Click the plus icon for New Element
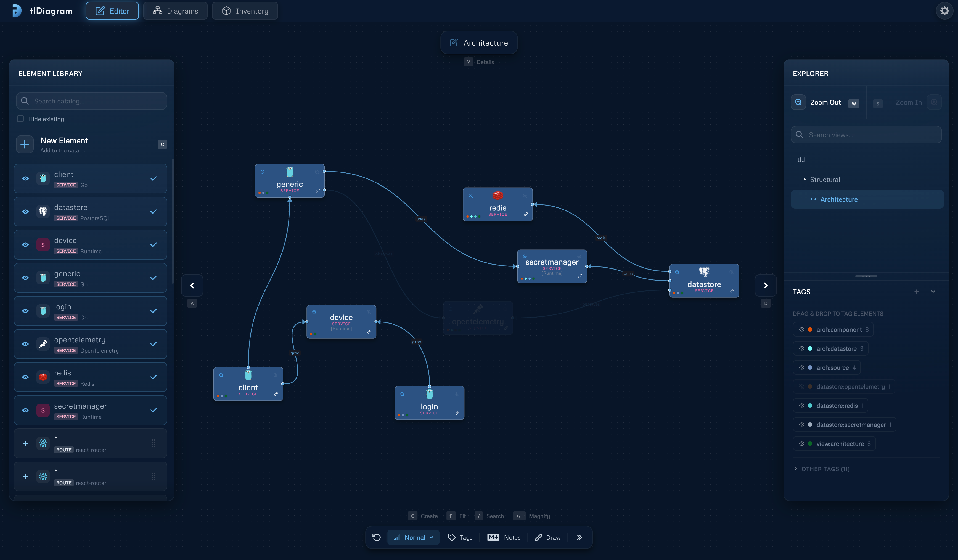The height and width of the screenshot is (560, 958). coord(25,144)
